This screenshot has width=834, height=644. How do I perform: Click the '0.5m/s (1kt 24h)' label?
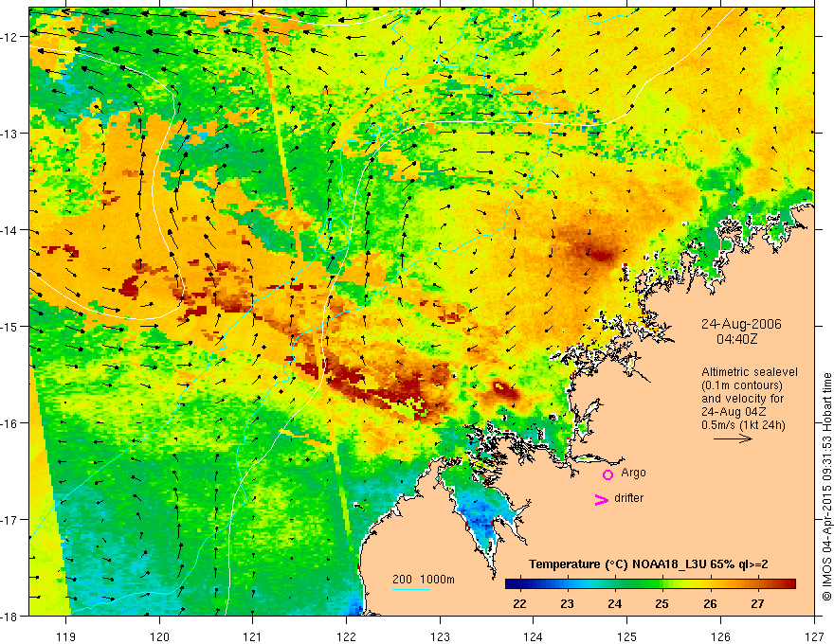click(744, 425)
